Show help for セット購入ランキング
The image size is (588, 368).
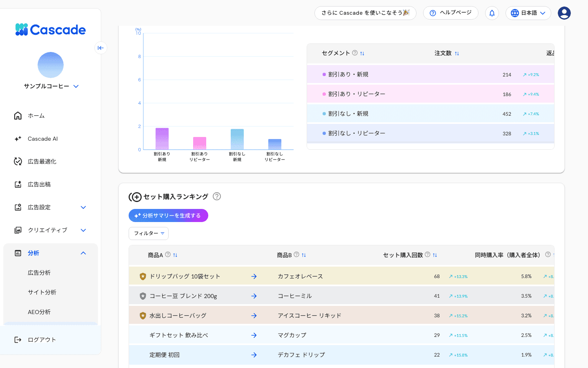pyautogui.click(x=217, y=196)
